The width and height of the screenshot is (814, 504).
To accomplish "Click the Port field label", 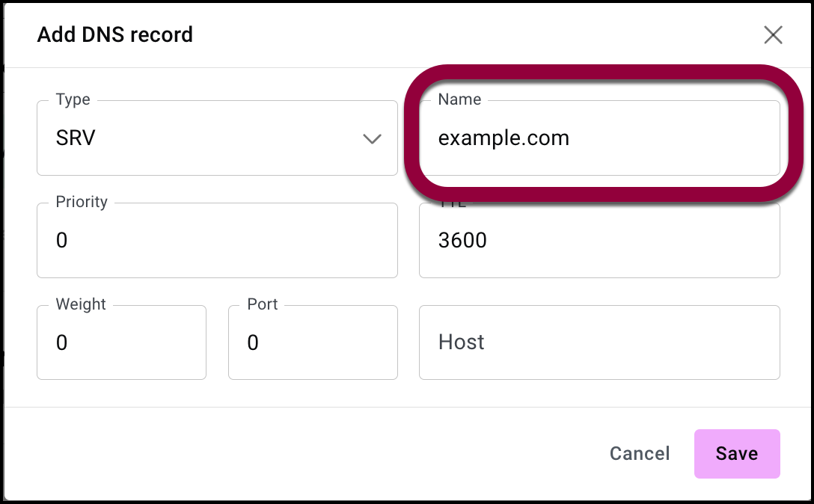I will 262,304.
